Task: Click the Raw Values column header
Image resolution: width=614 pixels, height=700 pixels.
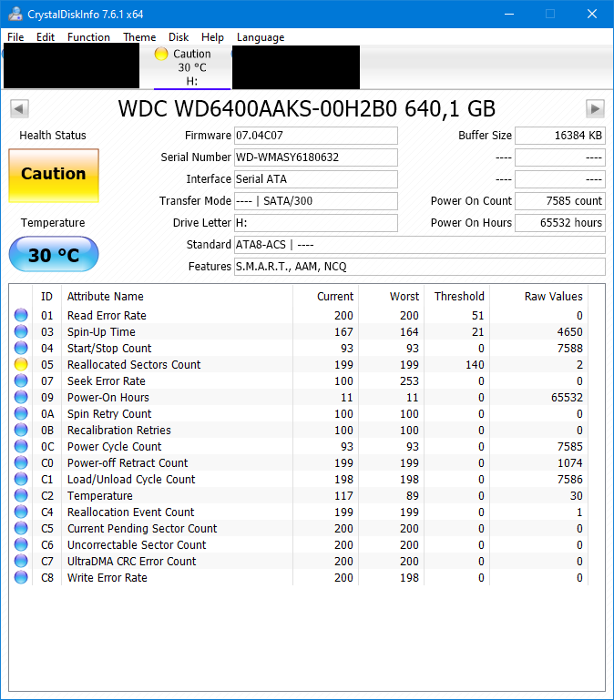Action: [x=539, y=297]
